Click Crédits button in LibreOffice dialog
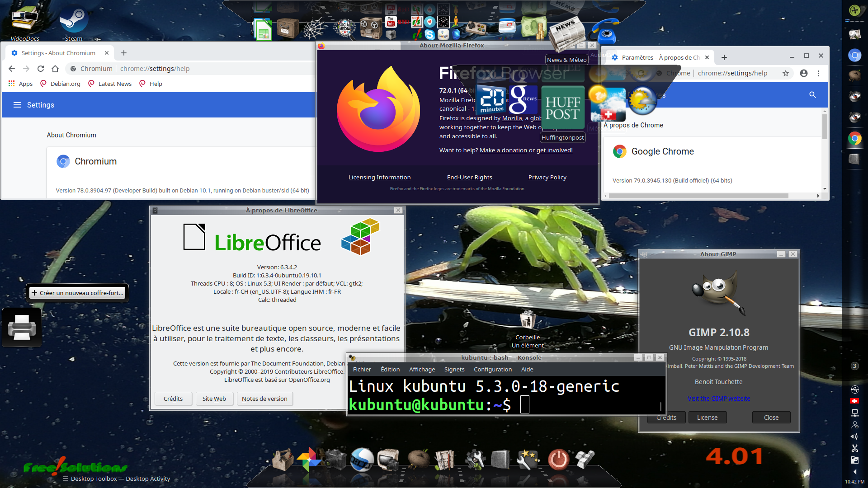 173,399
